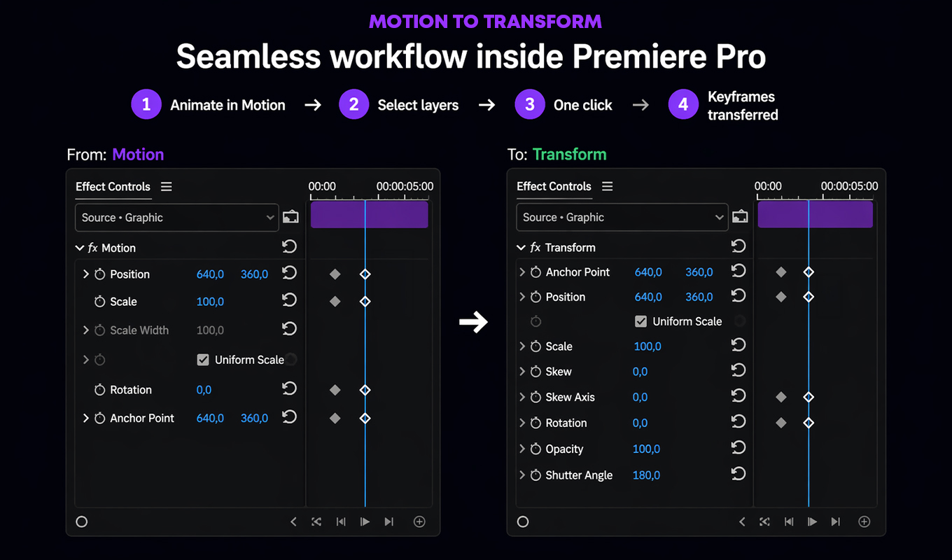This screenshot has width=952, height=560.
Task: Reset the Motion effect in left panel
Action: pyautogui.click(x=289, y=246)
